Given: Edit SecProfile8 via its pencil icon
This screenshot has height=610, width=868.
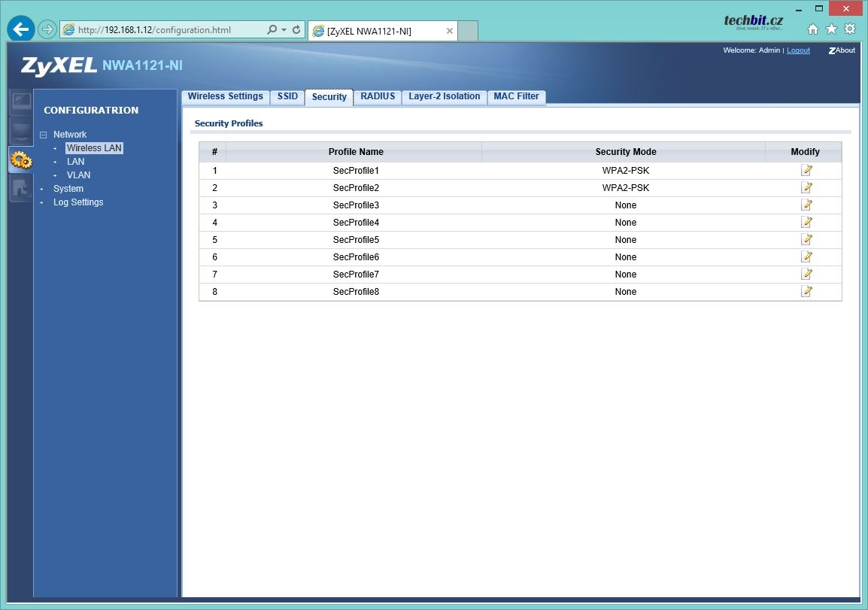Looking at the screenshot, I should click(x=806, y=292).
